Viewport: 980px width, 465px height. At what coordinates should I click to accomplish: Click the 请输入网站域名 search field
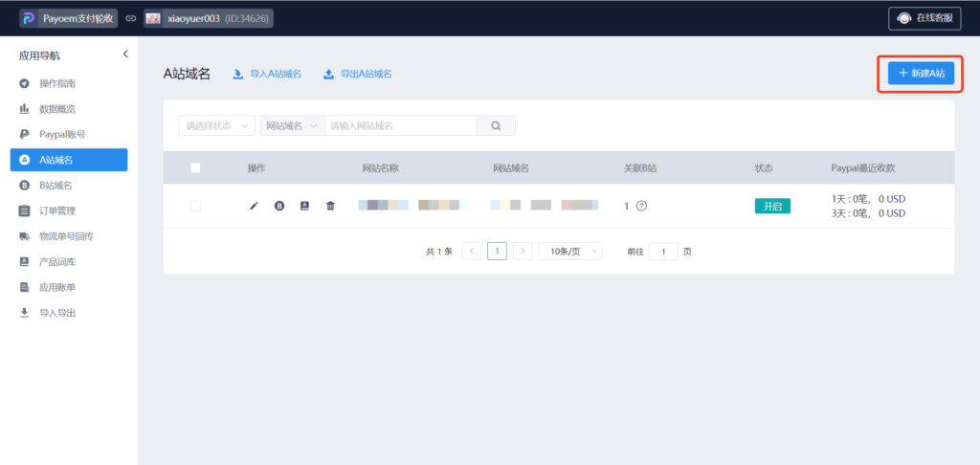[400, 125]
